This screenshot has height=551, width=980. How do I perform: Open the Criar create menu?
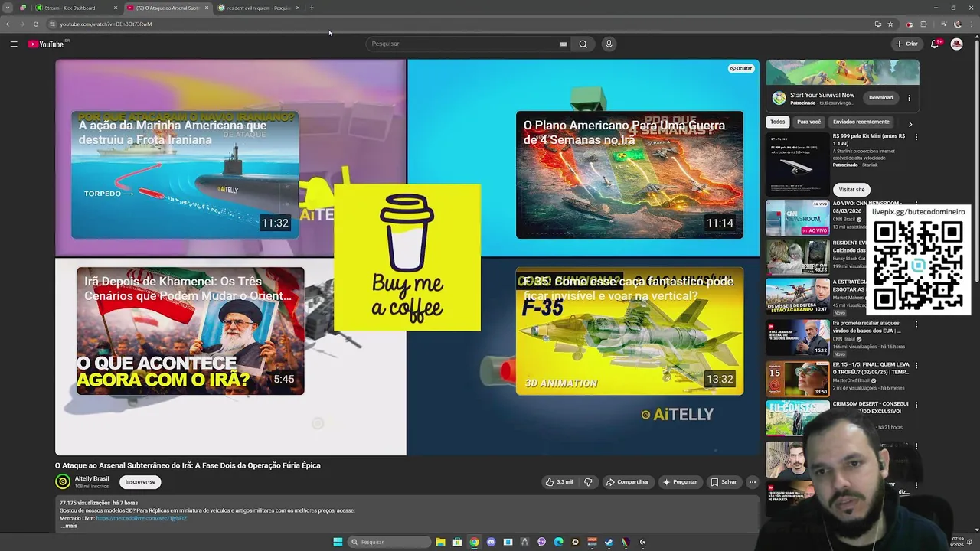point(906,44)
